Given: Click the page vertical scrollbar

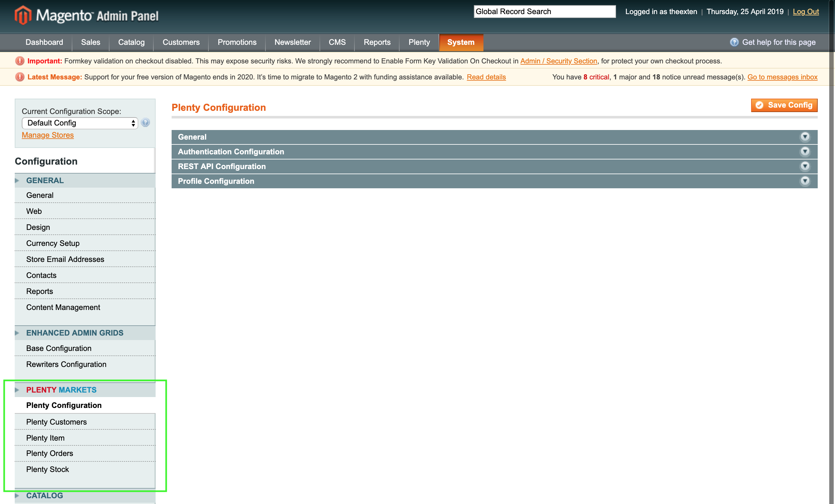Looking at the screenshot, I should click(x=832, y=252).
